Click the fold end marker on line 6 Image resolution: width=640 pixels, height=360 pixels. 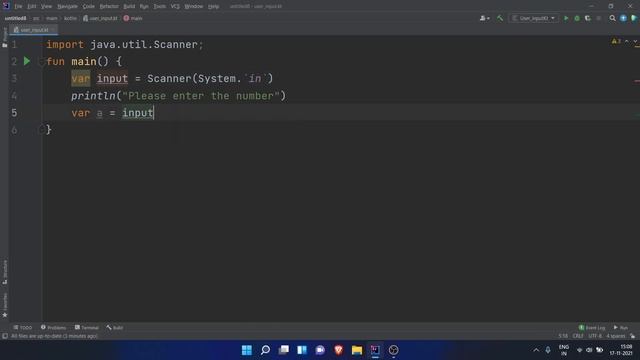click(41, 130)
